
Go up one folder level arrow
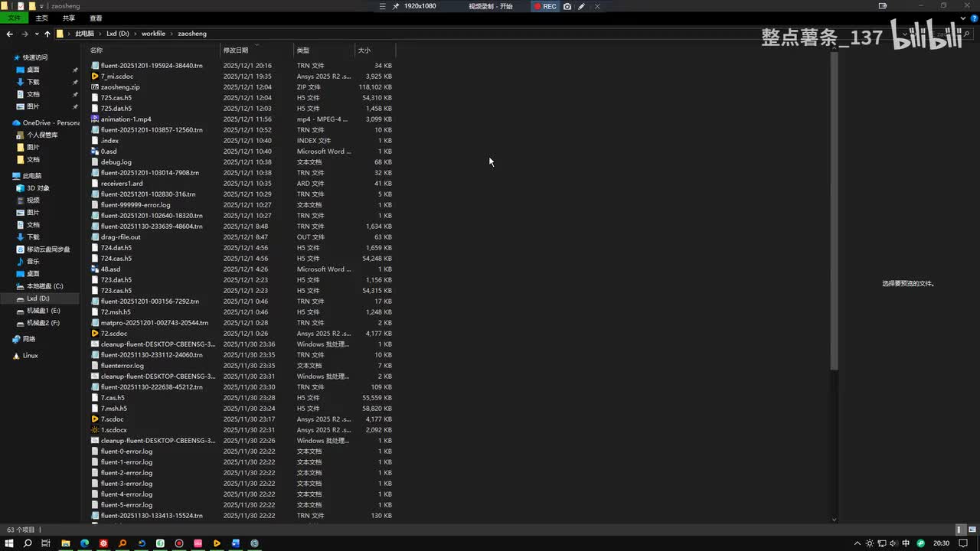[47, 34]
